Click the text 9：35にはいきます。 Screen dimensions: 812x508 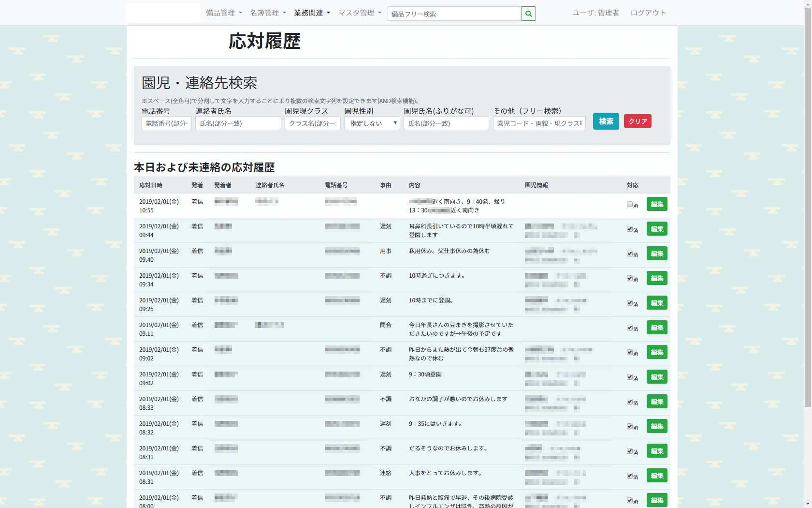coord(436,424)
